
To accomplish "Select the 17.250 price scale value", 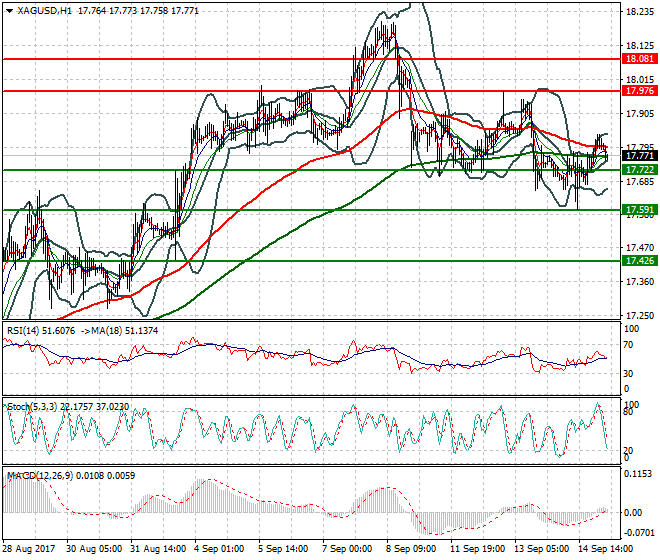I will (x=640, y=315).
